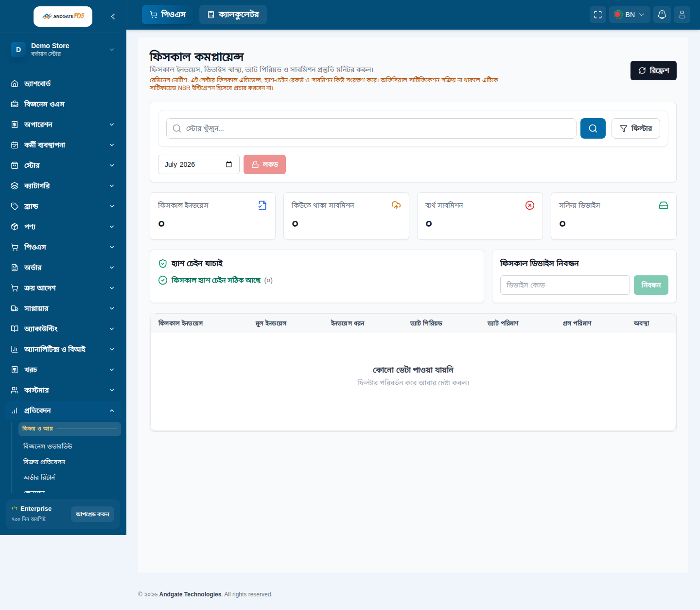Open the ক্যালকুলেটর button
700x610 pixels.
(233, 15)
